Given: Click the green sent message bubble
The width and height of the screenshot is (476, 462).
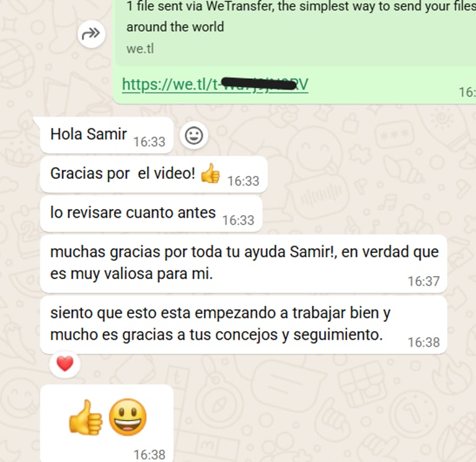Looking at the screenshot, I should click(294, 51).
